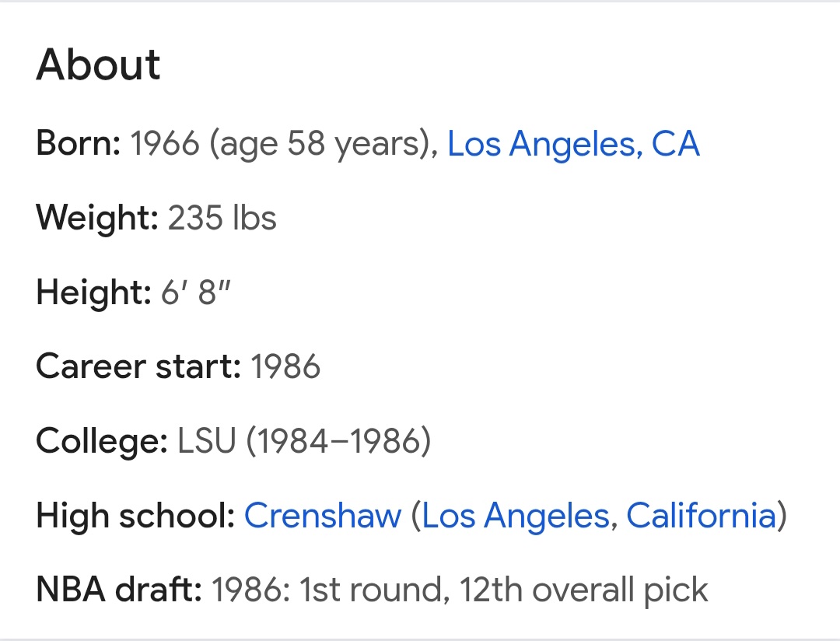This screenshot has width=840, height=641.
Task: Click the College label
Action: [x=102, y=441]
